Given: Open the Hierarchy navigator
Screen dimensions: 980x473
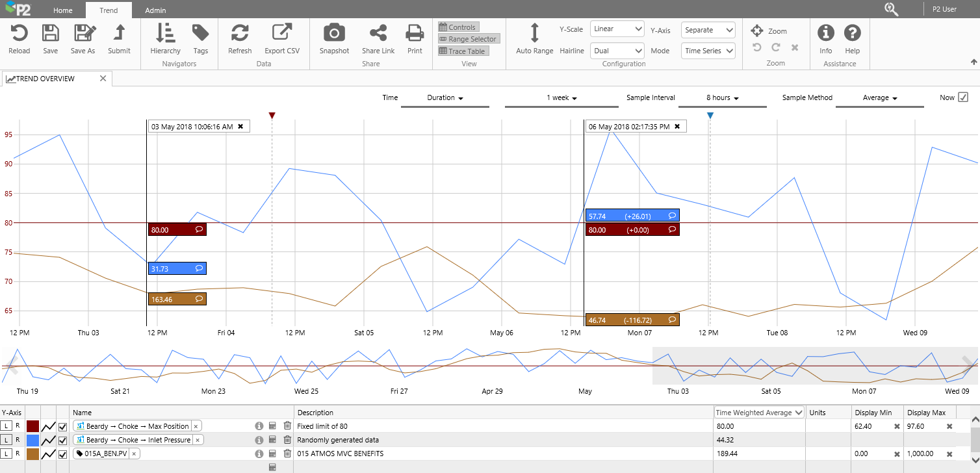Looking at the screenshot, I should click(x=165, y=34).
